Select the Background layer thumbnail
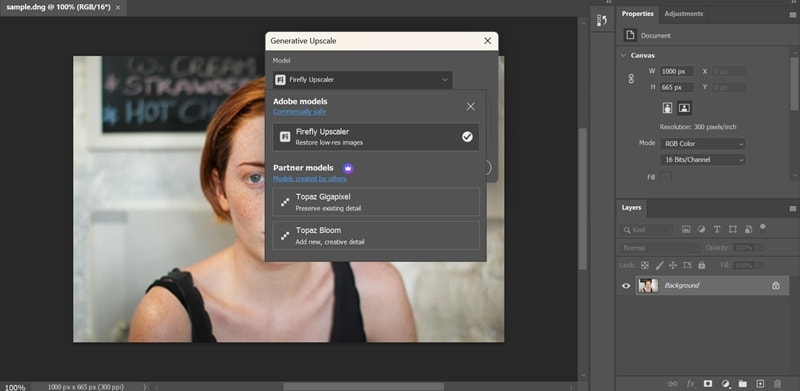Screen dimensions: 800x391 coord(647,286)
